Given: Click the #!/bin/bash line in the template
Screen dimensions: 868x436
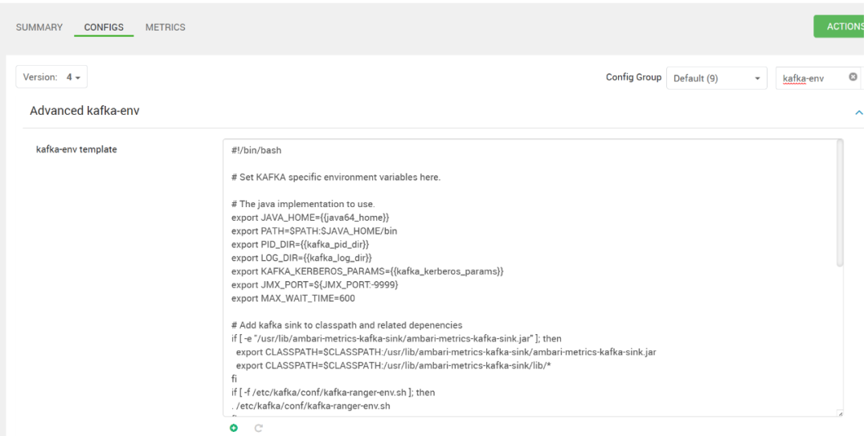Looking at the screenshot, I should pos(256,150).
